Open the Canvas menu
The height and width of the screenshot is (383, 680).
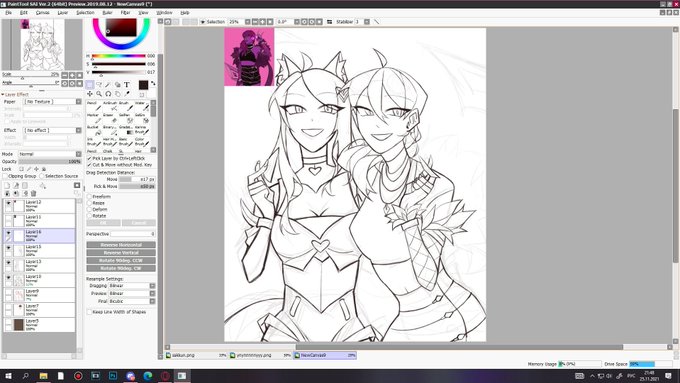click(x=42, y=13)
